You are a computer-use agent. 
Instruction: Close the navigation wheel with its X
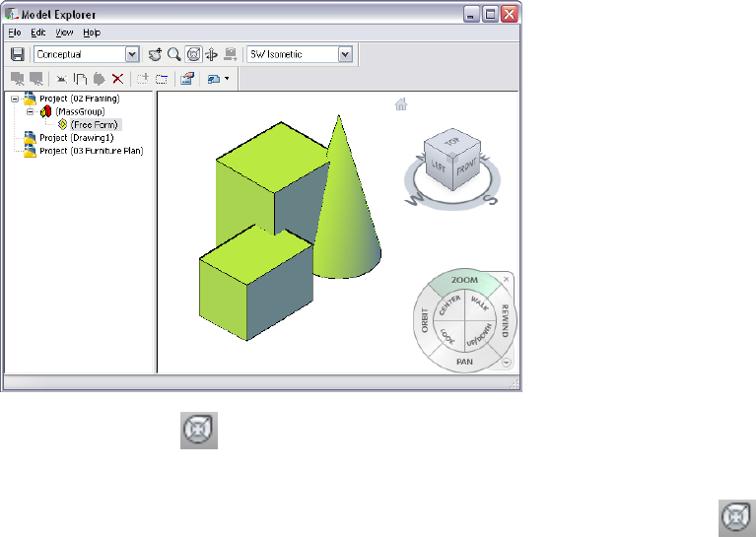pyautogui.click(x=507, y=279)
